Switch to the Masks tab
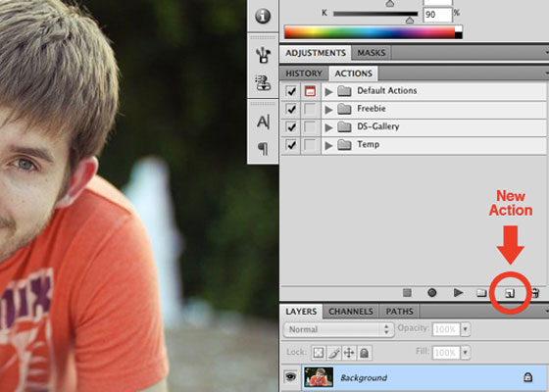This screenshot has height=392, width=549. 372,53
